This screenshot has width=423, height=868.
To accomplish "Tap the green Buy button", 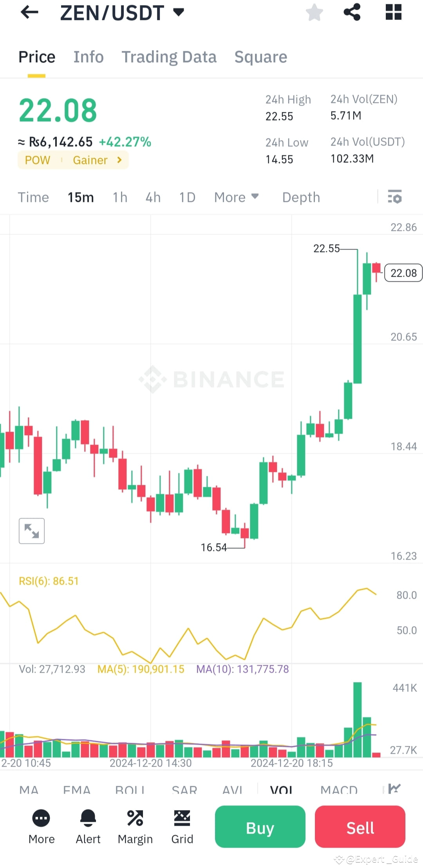I will tap(260, 827).
